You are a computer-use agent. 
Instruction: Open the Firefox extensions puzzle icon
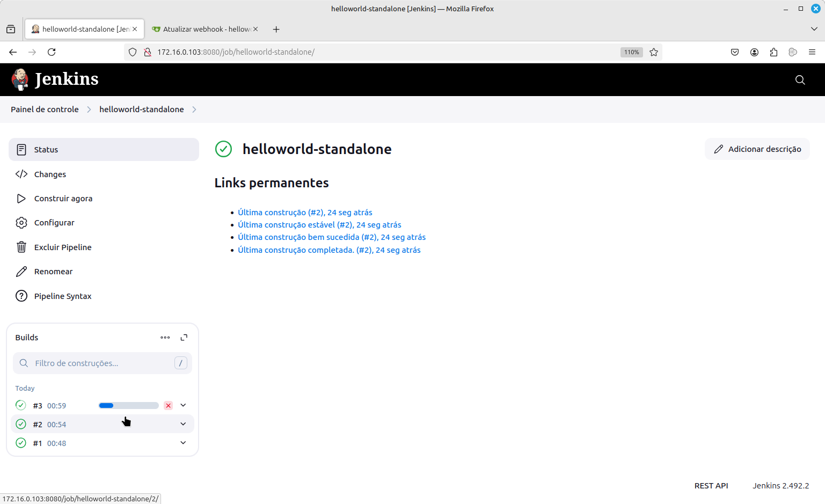[x=773, y=52]
